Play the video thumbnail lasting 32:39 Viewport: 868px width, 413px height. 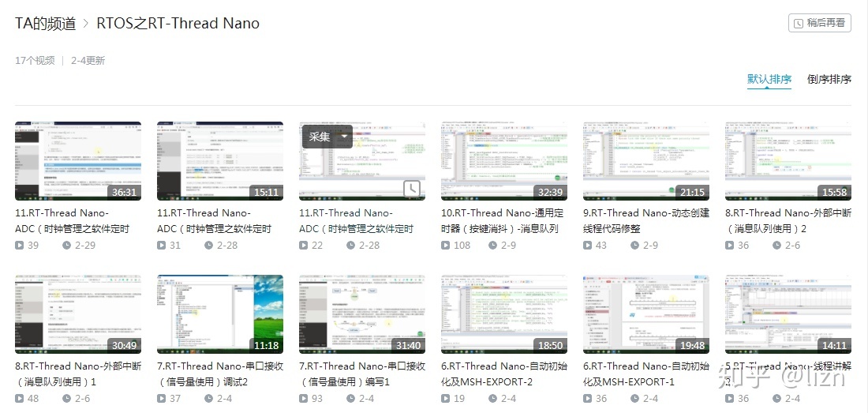[x=503, y=161]
